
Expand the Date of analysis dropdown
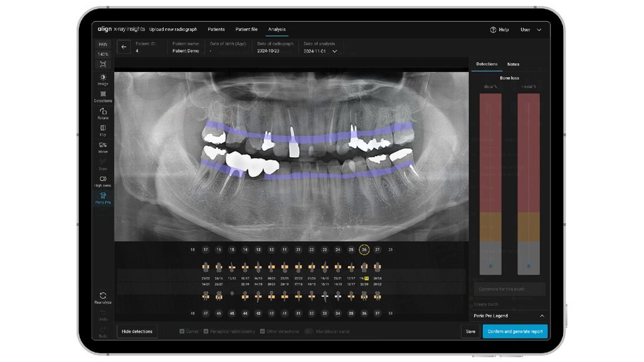(x=334, y=51)
